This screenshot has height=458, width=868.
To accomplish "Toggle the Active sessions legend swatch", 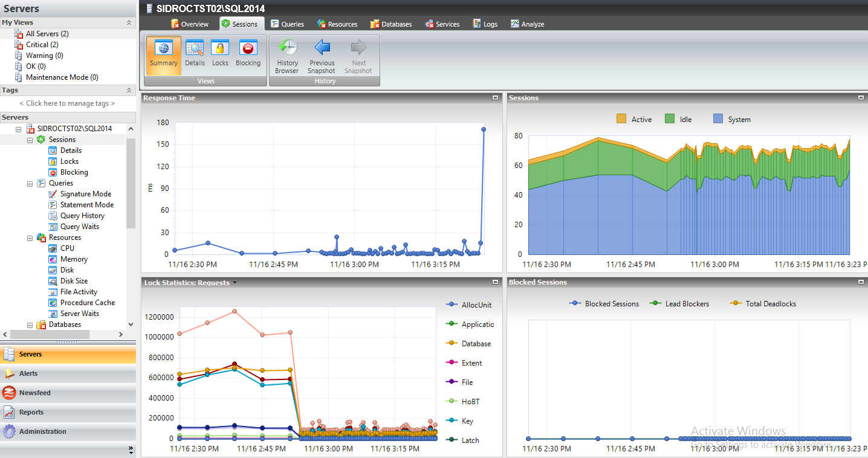I will 621,119.
